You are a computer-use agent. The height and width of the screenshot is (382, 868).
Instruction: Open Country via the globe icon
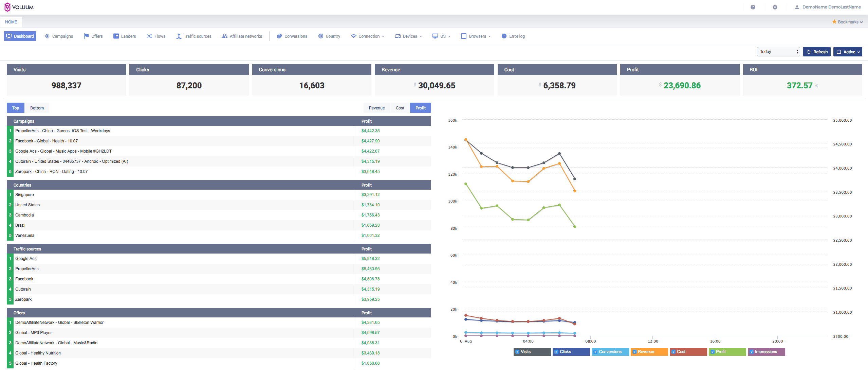[x=320, y=36]
